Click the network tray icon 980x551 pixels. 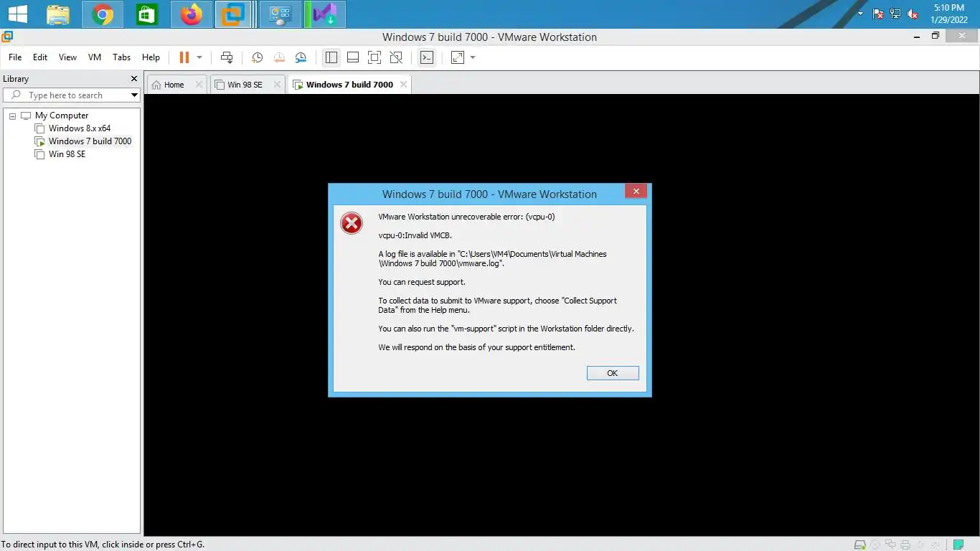click(x=895, y=14)
